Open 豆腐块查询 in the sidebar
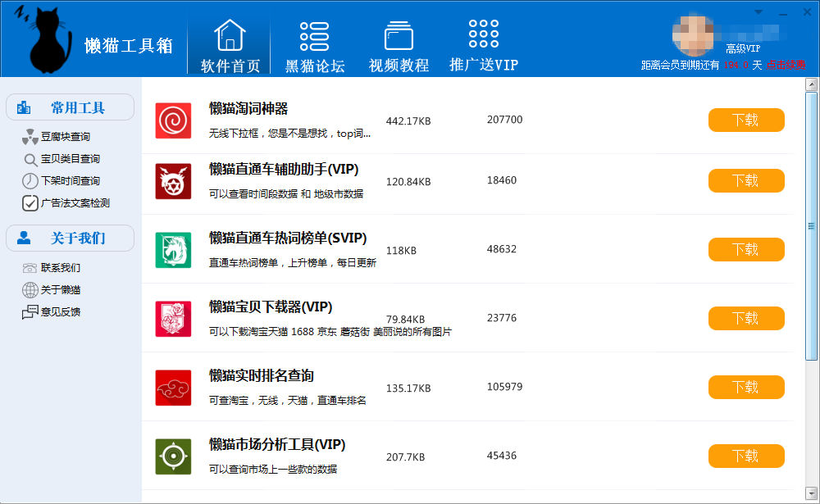The width and height of the screenshot is (820, 504). tap(65, 137)
